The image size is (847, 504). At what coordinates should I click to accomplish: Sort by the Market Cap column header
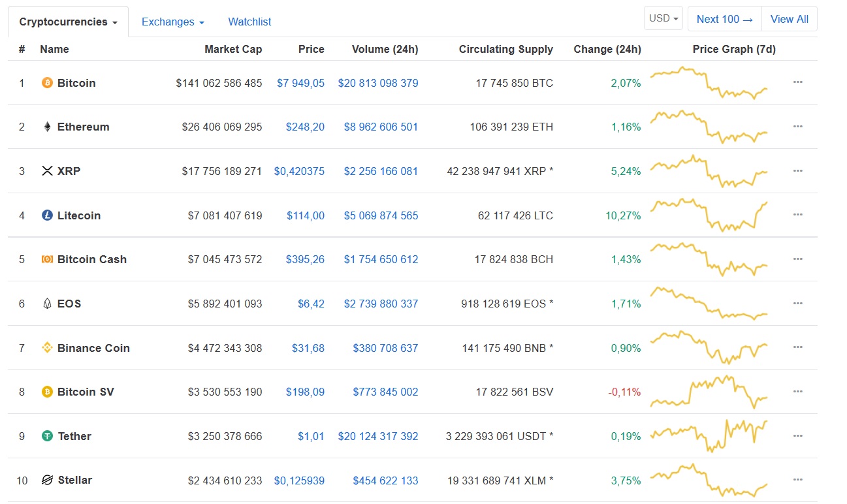tap(233, 49)
